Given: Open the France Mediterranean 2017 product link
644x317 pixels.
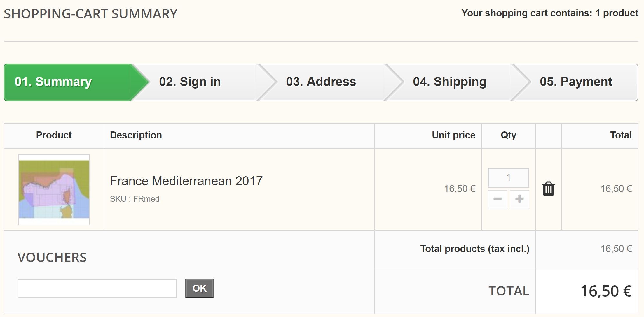Looking at the screenshot, I should click(x=186, y=181).
